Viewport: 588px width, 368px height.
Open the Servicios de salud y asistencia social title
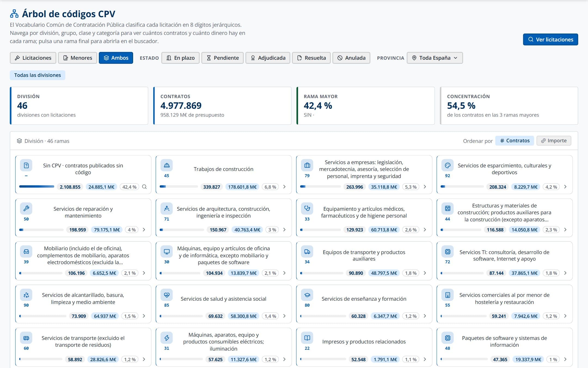tap(223, 299)
